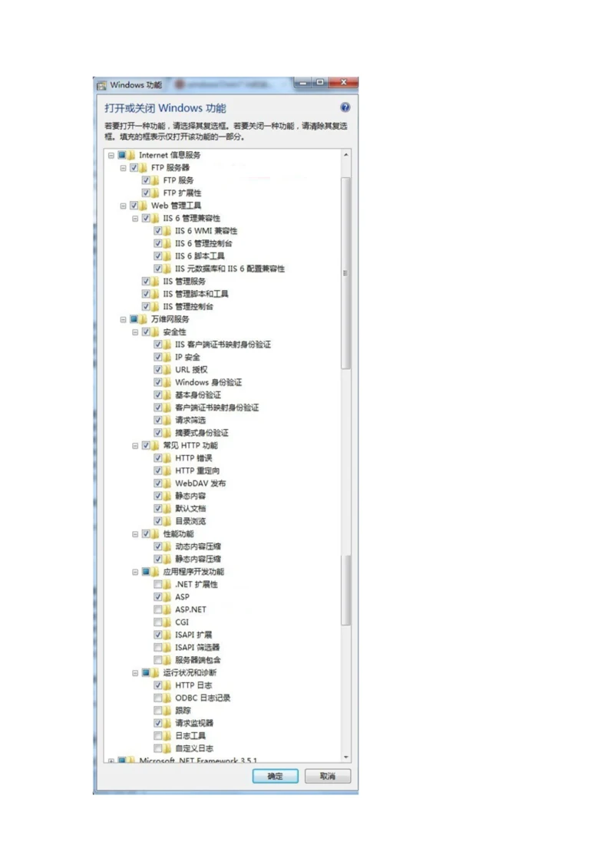614x868 pixels.
Task: Click the folder icon beside WebDAV 发布
Action: coord(167,484)
